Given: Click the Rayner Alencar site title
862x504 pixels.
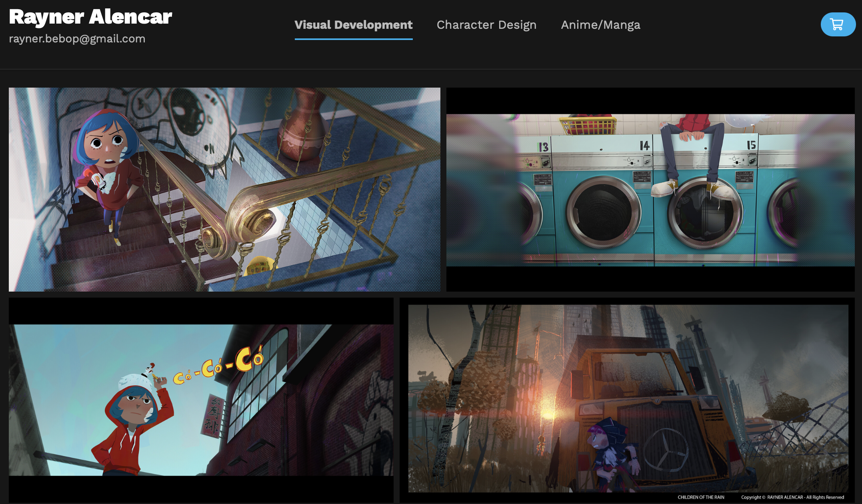Looking at the screenshot, I should click(90, 17).
